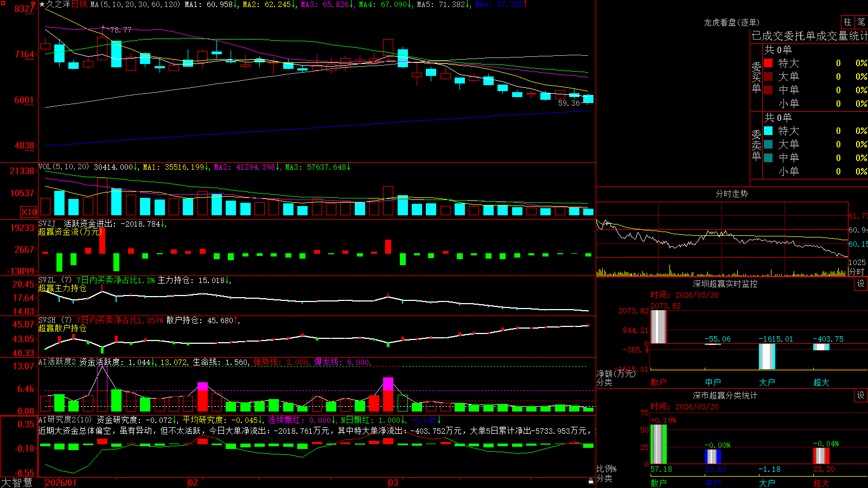
Task: Click the MA(5,10,20,30,60,120) indicator label
Action: pos(135,4)
